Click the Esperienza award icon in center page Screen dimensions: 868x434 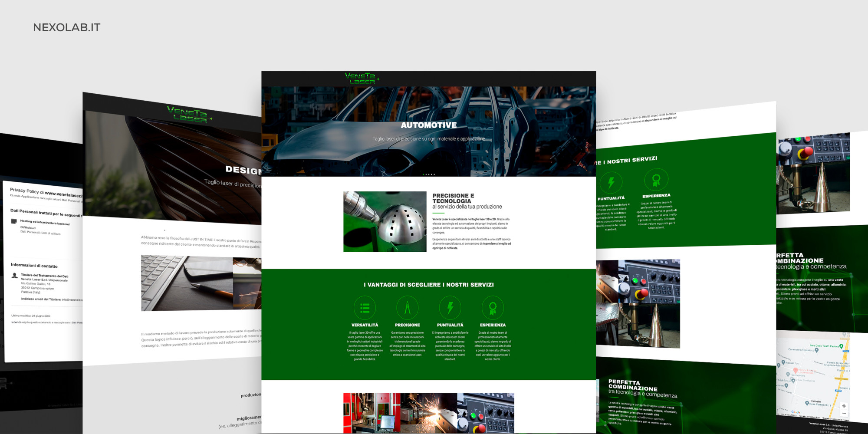(x=493, y=308)
